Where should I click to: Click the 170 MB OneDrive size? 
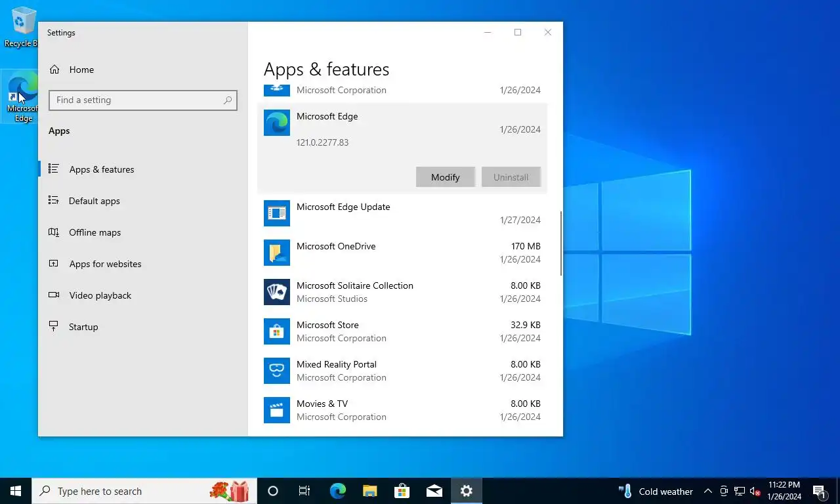coord(526,246)
